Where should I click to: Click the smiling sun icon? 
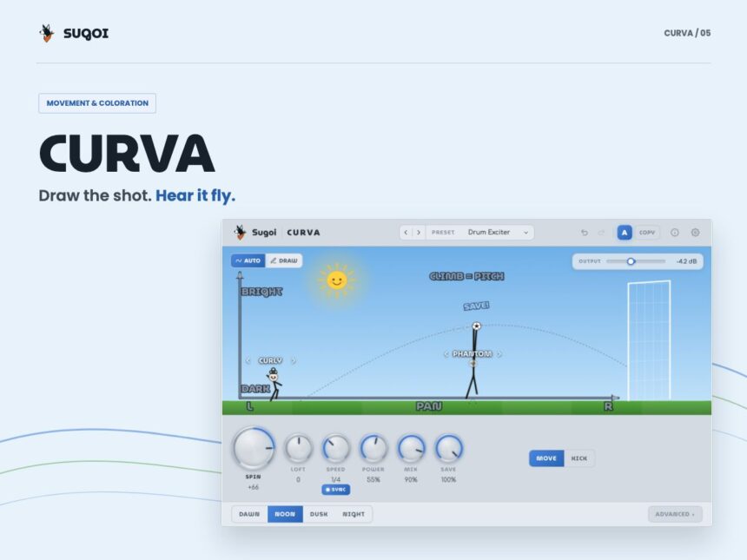pyautogui.click(x=337, y=280)
